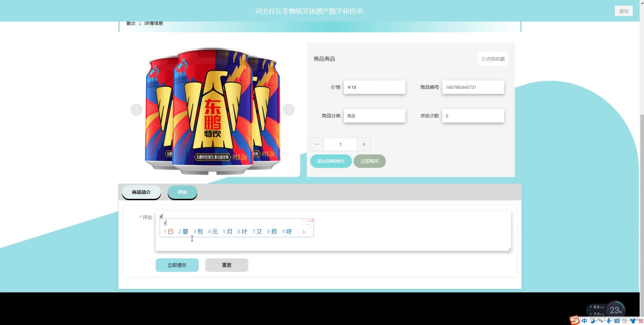Click the 退出 logout button

(623, 11)
